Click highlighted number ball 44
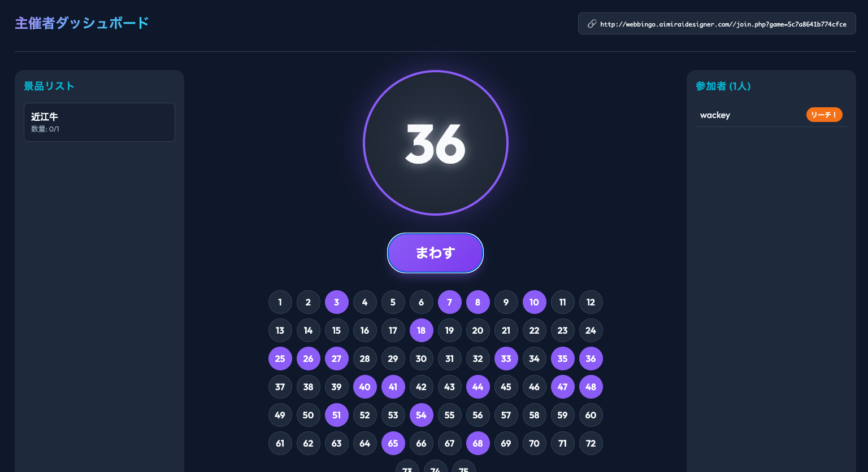Screen dimensions: 868x472 478,387
